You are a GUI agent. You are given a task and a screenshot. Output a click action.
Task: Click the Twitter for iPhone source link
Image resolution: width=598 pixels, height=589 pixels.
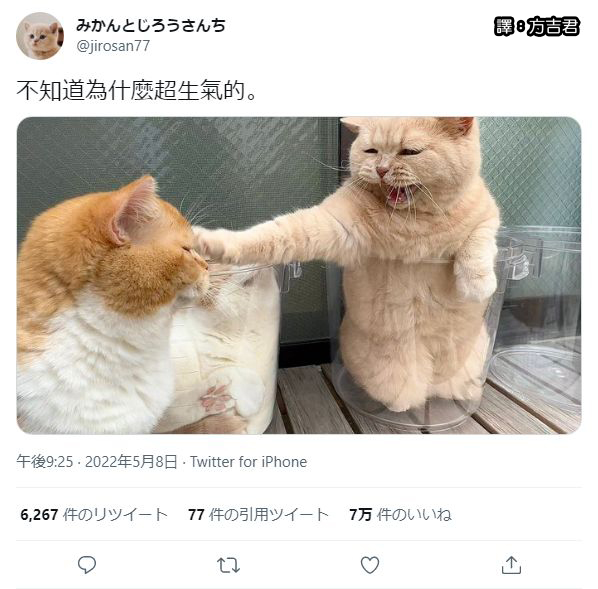pos(248,462)
